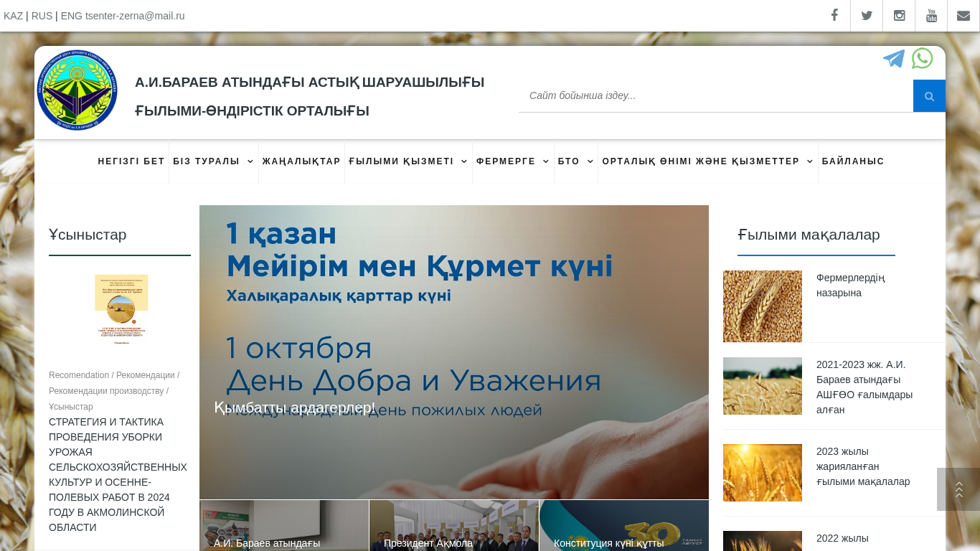Screen dimensions: 980x551
Task: Expand ОРТАЛЫҚ ӨНІМІ ЖӘНЕ ҚЫЗМЕТТЕР submenu arrow
Action: pyautogui.click(x=810, y=161)
